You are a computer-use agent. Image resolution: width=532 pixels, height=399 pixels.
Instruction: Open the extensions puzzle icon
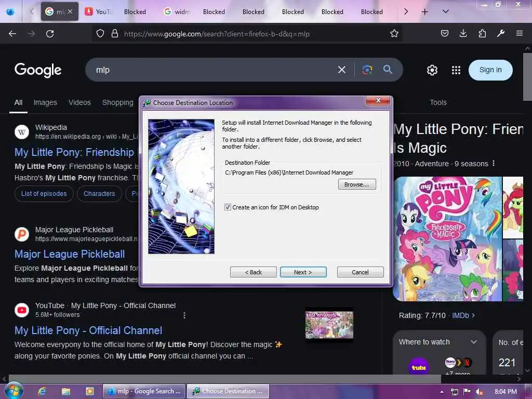[x=482, y=34]
